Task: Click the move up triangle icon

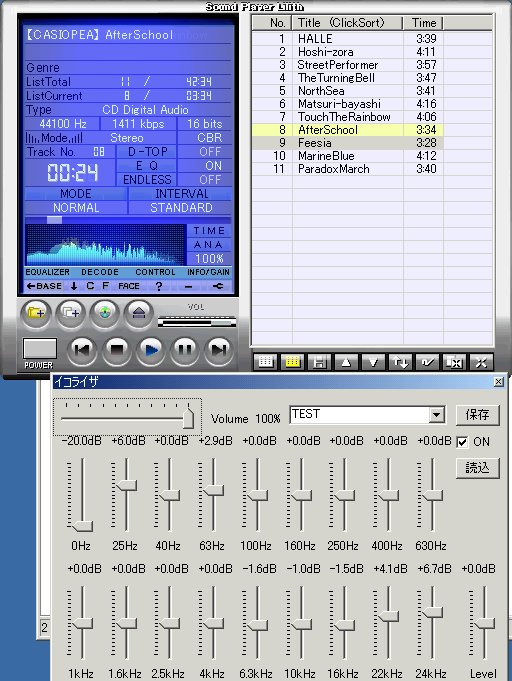Action: coord(347,362)
